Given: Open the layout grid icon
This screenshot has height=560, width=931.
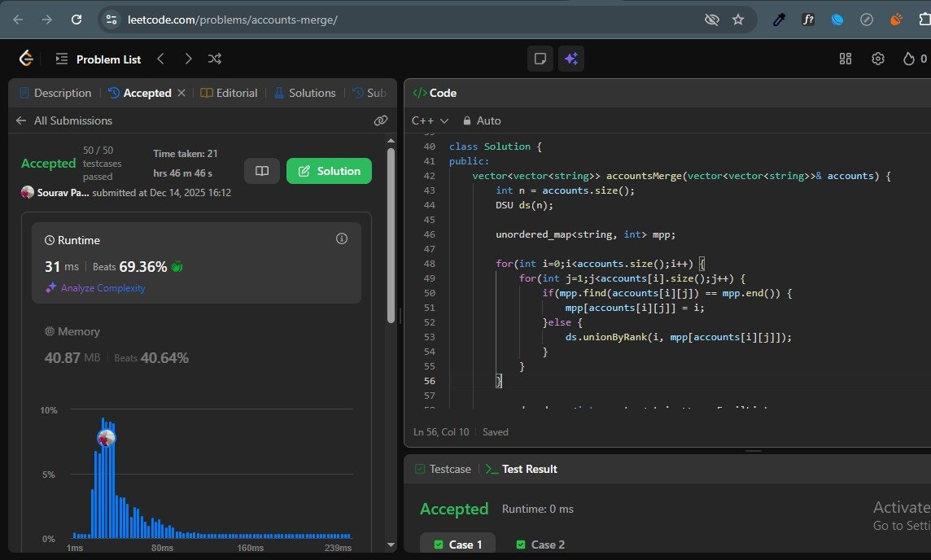Looking at the screenshot, I should [845, 58].
